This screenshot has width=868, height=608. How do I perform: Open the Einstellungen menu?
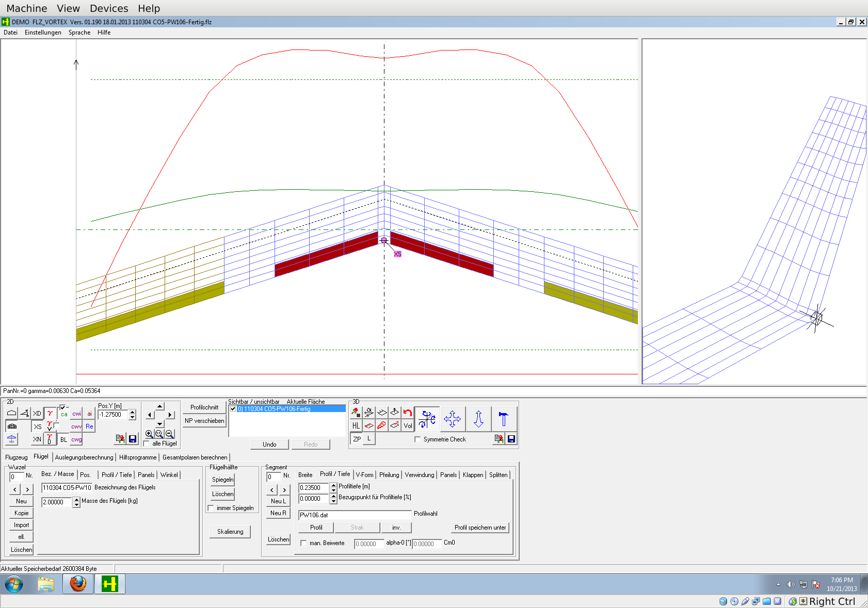click(43, 32)
